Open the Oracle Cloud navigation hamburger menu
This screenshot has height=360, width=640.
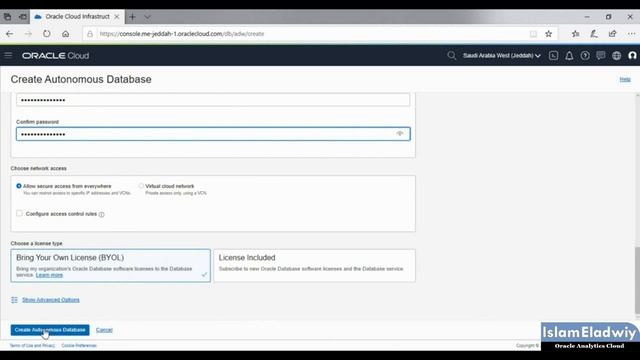[8, 55]
